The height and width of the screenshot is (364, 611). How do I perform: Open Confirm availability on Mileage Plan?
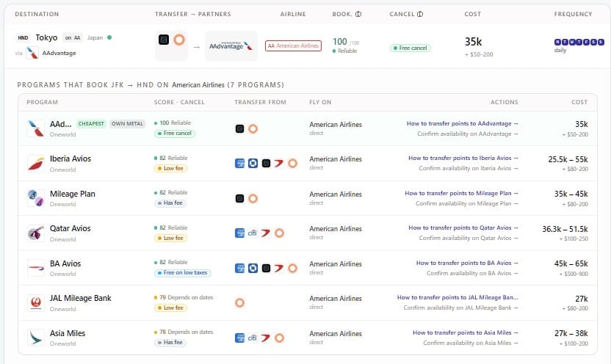point(467,203)
